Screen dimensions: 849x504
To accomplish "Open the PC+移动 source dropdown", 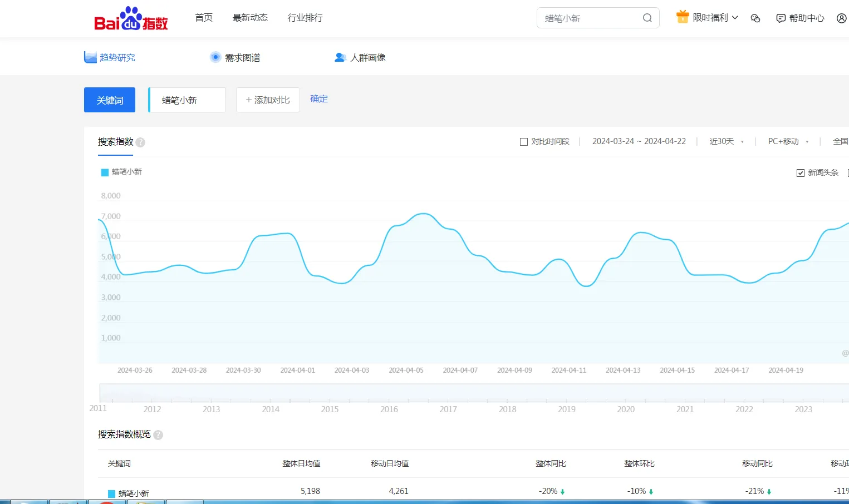I will coord(788,142).
